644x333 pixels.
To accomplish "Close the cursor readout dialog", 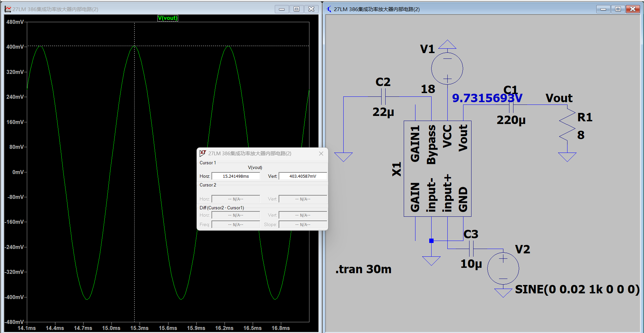I will [321, 154].
